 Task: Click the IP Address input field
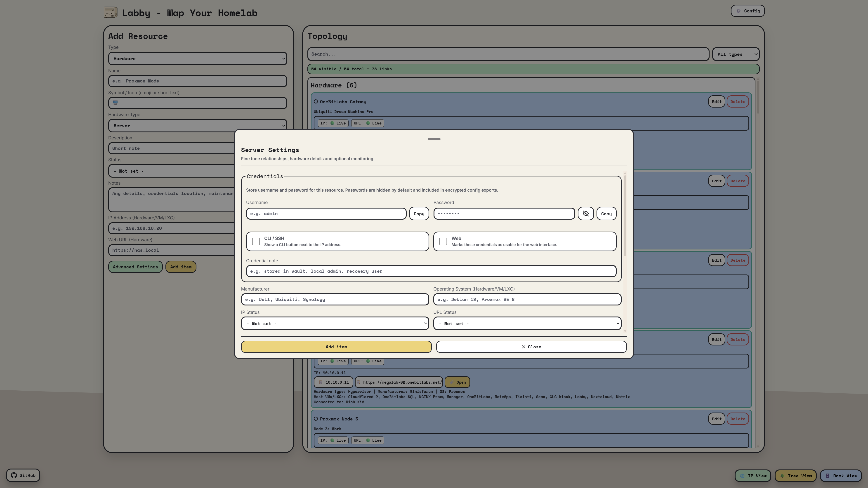pos(171,228)
